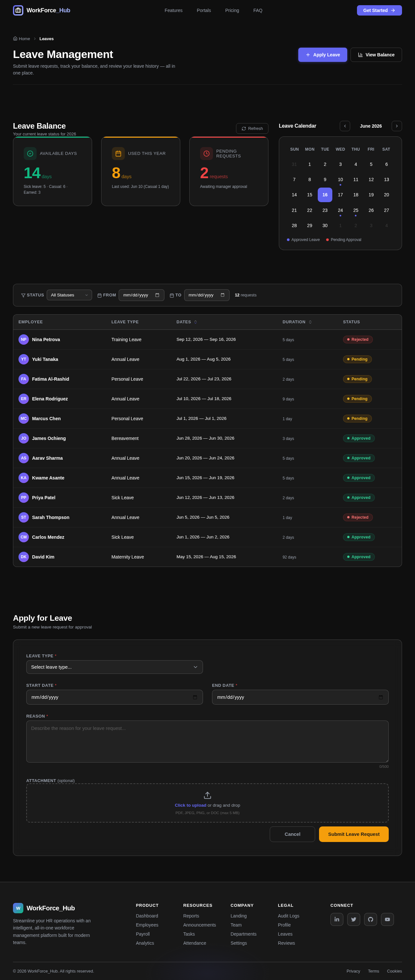Click Maternity Leave cell

(127, 557)
